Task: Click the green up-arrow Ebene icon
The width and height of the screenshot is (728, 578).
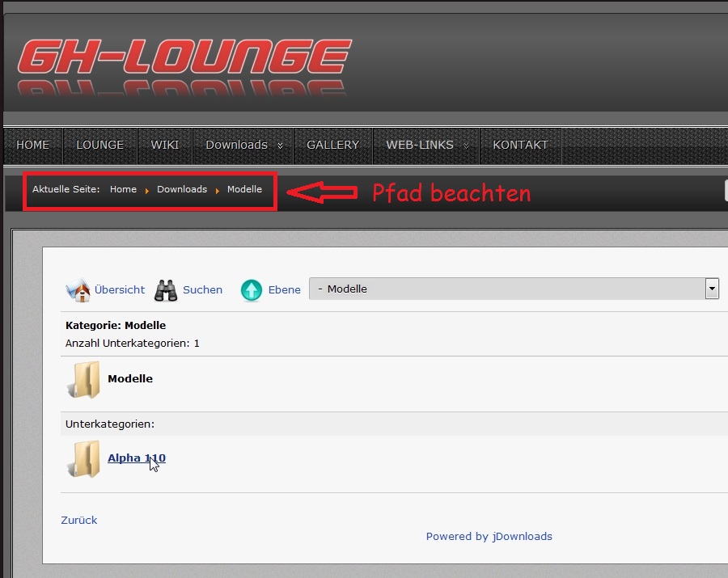Action: [x=252, y=290]
